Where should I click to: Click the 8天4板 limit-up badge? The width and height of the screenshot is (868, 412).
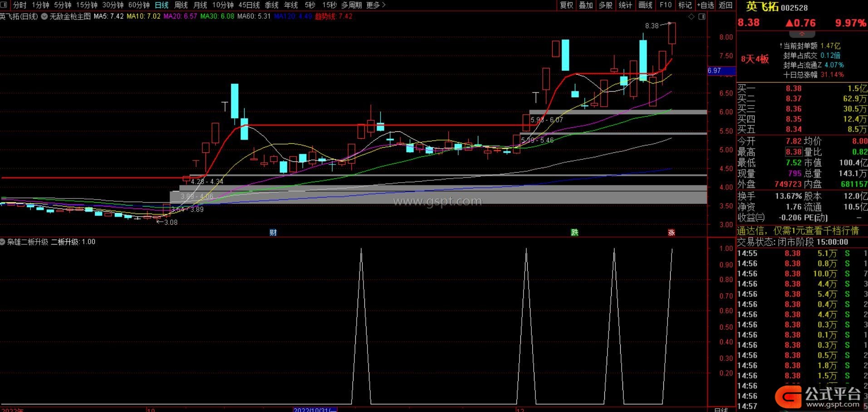755,59
